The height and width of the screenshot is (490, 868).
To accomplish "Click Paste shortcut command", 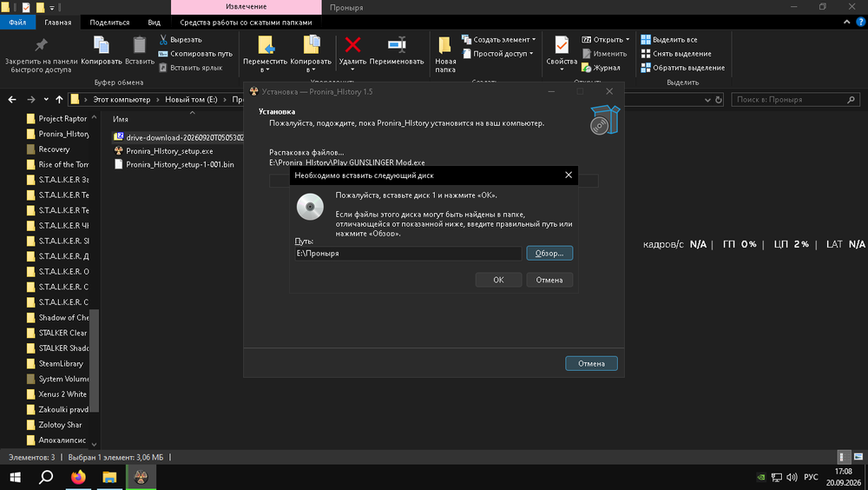I will coord(190,68).
